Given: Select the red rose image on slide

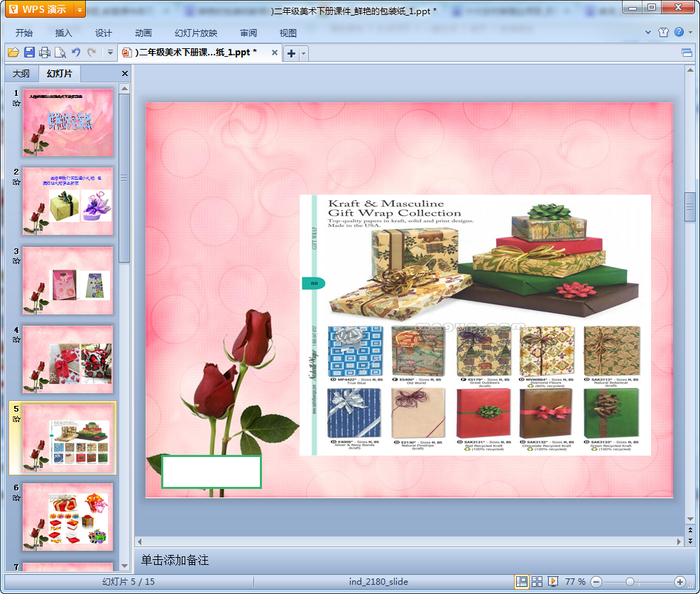Looking at the screenshot, I should (223, 402).
